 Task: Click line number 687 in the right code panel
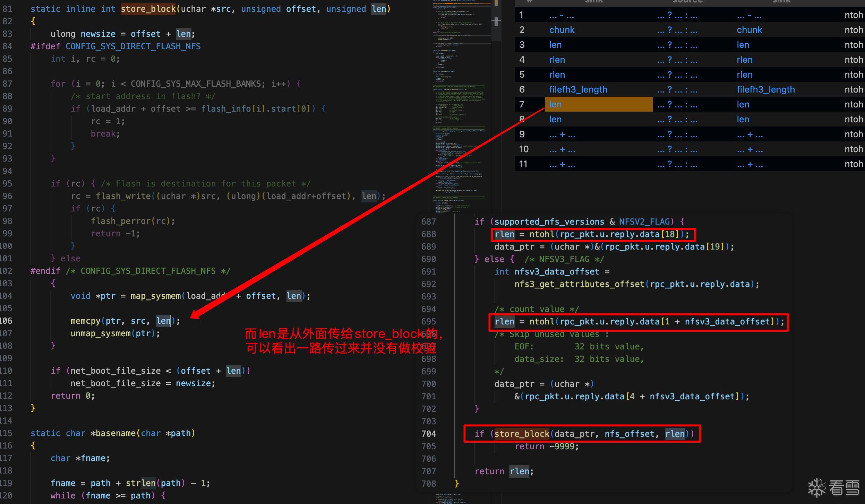point(429,222)
